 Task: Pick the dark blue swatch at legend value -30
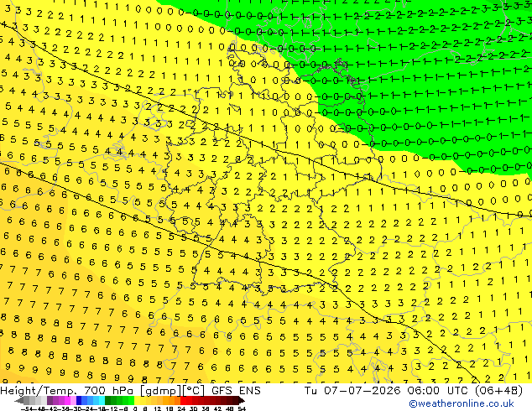click(79, 400)
